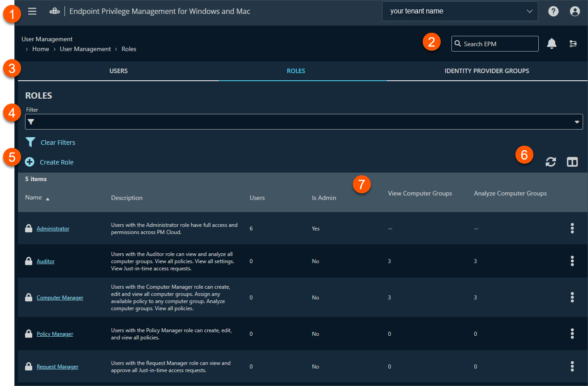
Task: Click the lock icon on the Auditor row
Action: point(29,261)
